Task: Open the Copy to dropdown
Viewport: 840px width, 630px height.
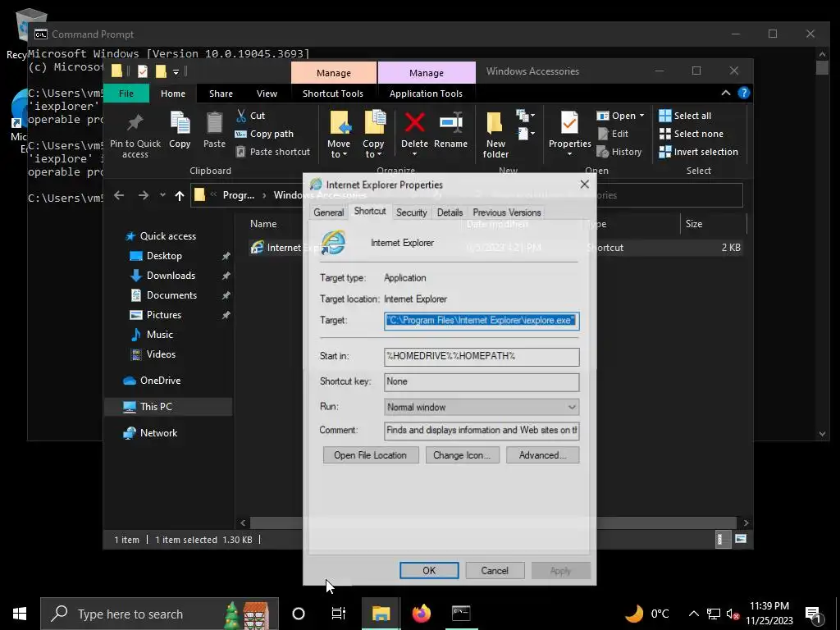Action: click(373, 134)
